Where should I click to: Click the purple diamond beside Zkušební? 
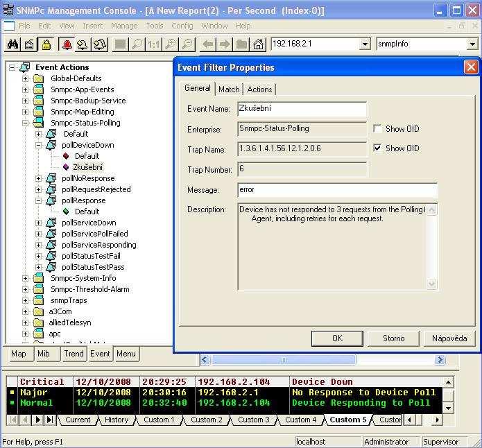(66, 167)
